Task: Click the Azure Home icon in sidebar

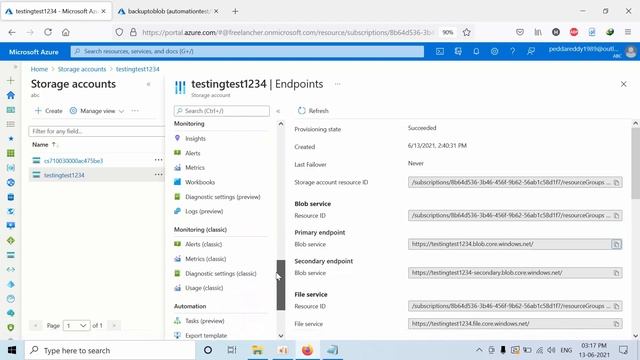Action: tap(11, 95)
